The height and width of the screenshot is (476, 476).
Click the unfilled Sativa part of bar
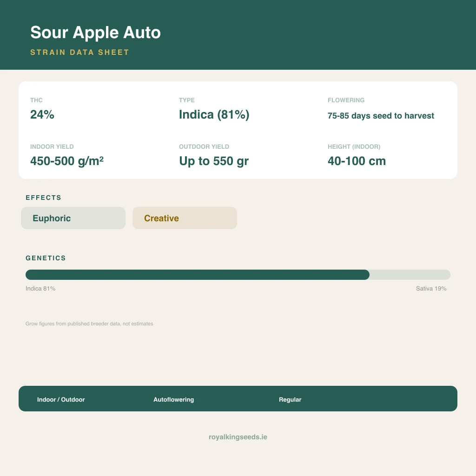coord(410,275)
